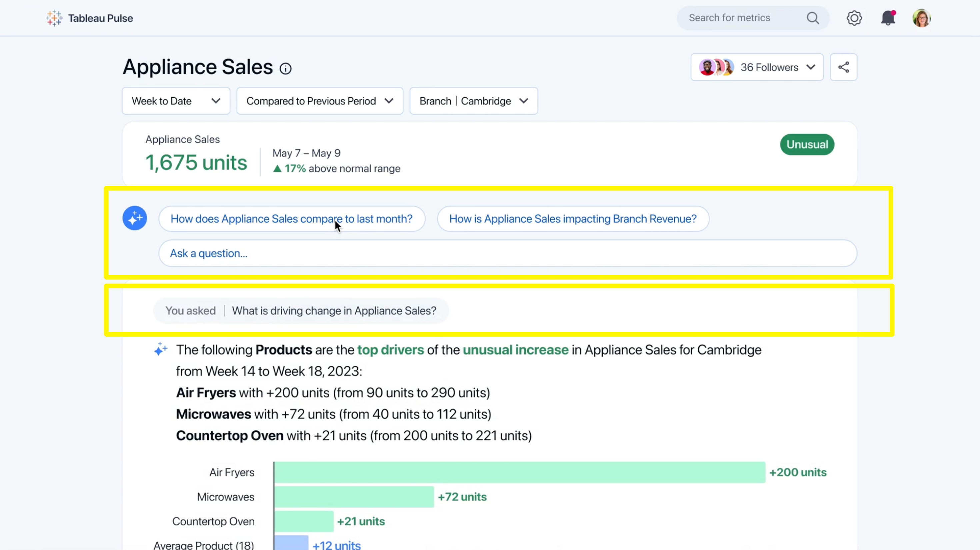980x550 pixels.
Task: Select the Unusual status badge
Action: tap(807, 145)
